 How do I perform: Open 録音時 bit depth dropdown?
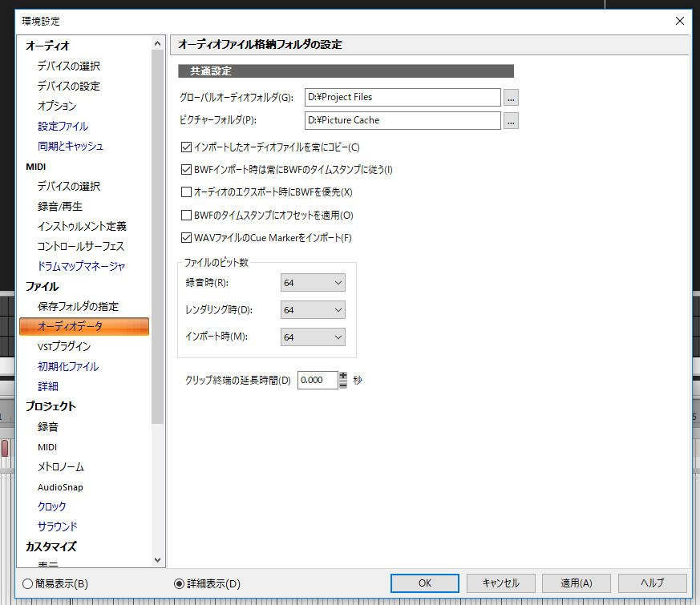[313, 282]
